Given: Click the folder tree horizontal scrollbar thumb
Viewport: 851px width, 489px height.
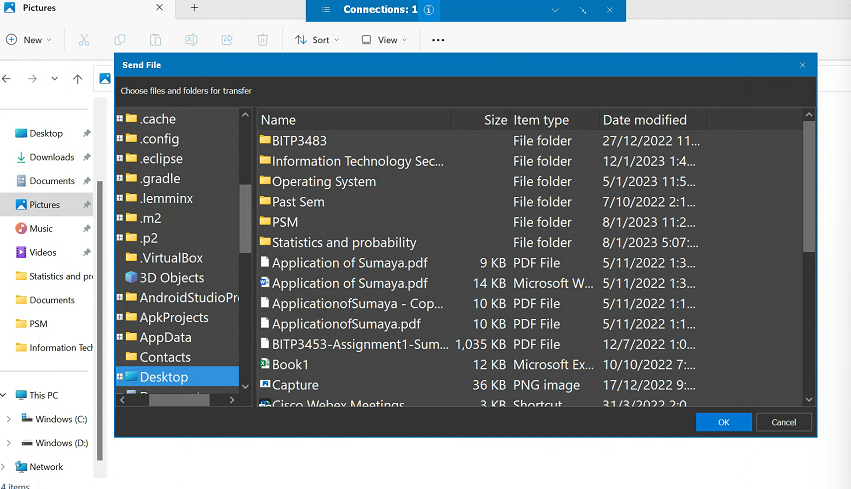Looking at the screenshot, I should 179,400.
